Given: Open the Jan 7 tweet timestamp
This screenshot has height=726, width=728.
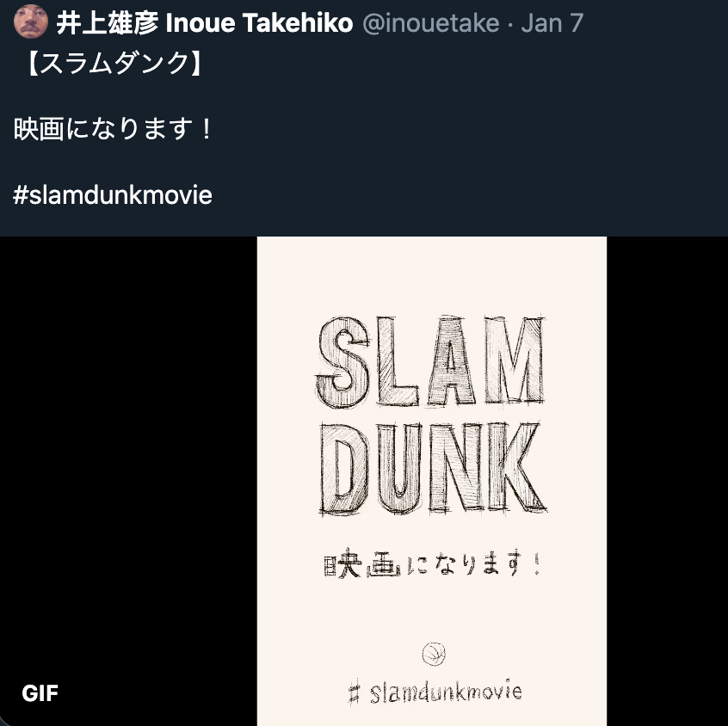Looking at the screenshot, I should pos(552,22).
